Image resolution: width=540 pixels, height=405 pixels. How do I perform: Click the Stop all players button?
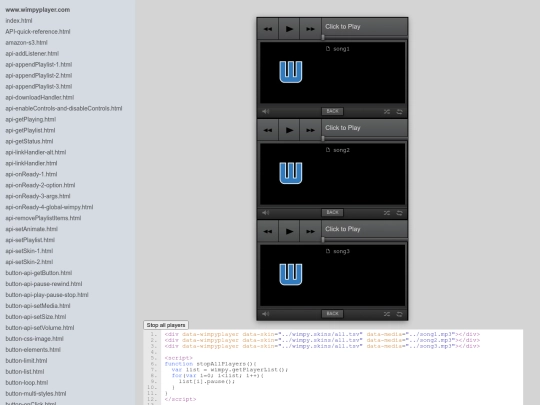(x=166, y=325)
